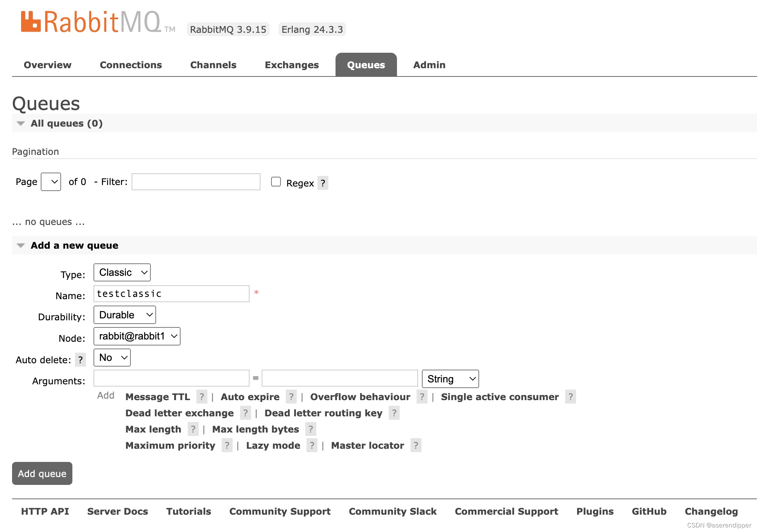Click Master locator help icon
Viewport: 757px width, 532px height.
(x=415, y=445)
